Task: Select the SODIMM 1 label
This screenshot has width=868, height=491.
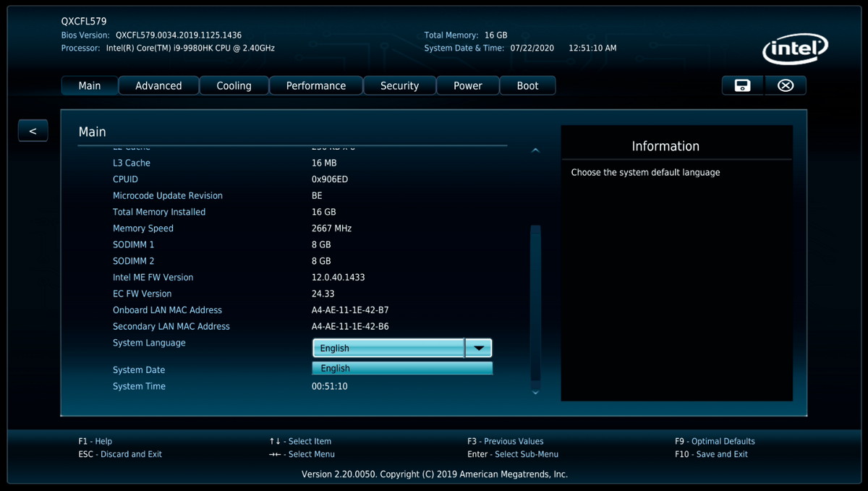Action: (134, 245)
